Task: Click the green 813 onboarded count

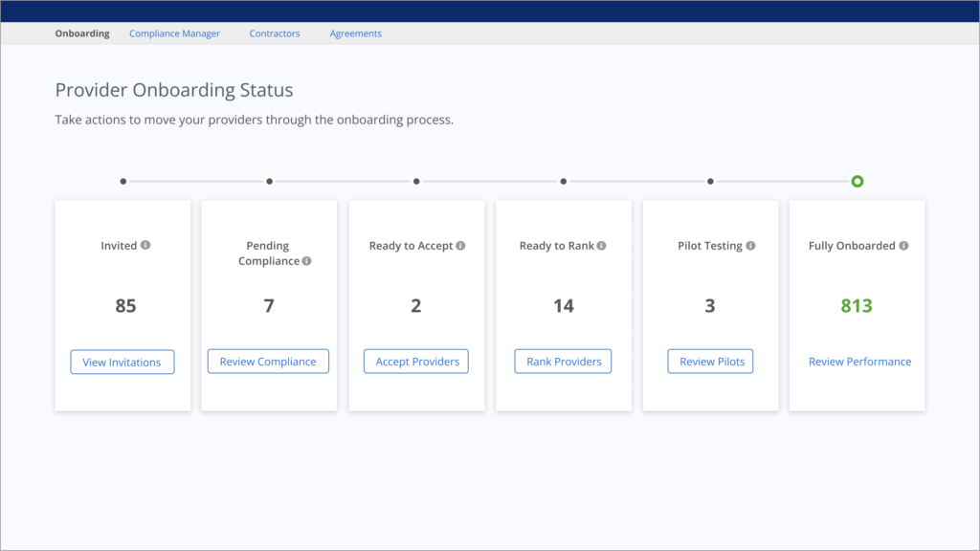Action: [x=857, y=306]
